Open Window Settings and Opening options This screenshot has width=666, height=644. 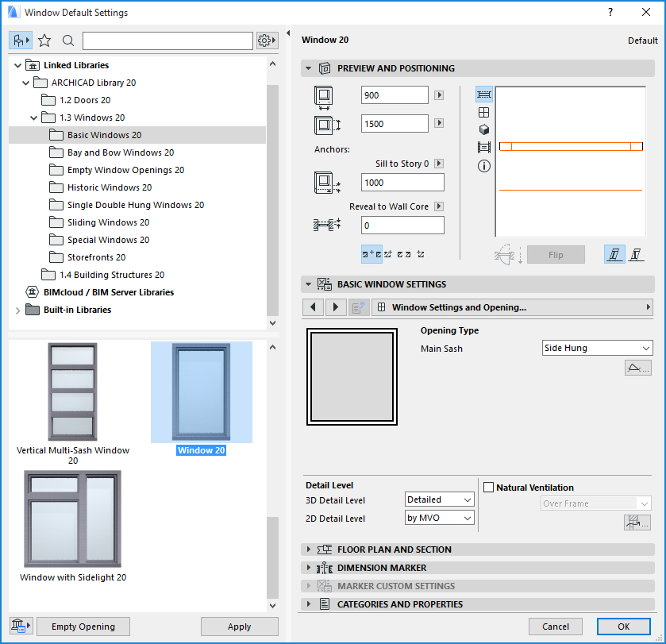tap(513, 307)
